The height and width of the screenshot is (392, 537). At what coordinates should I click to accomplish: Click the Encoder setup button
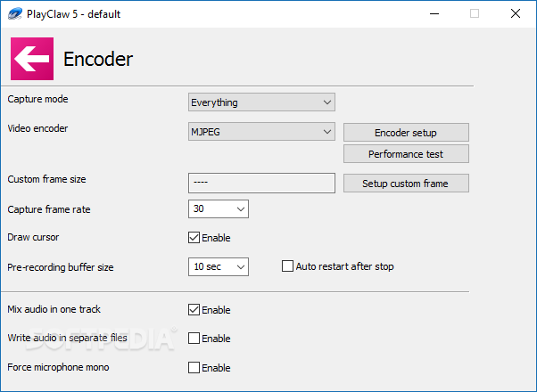[406, 133]
